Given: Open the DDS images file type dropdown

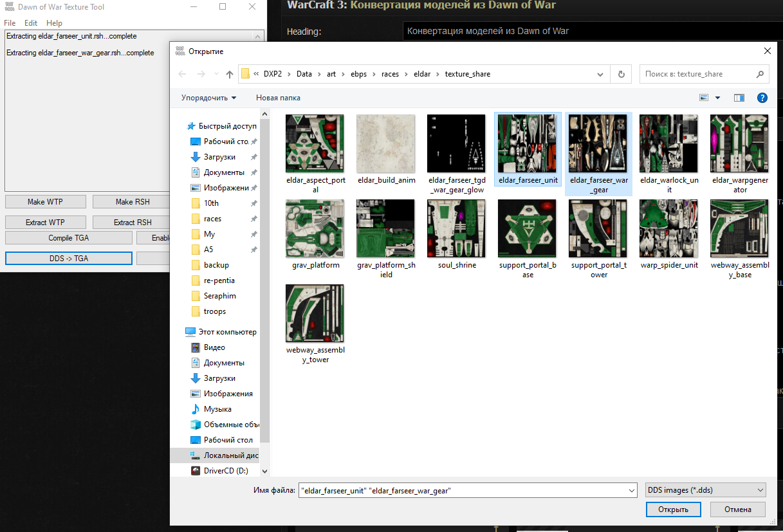Looking at the screenshot, I should (705, 490).
